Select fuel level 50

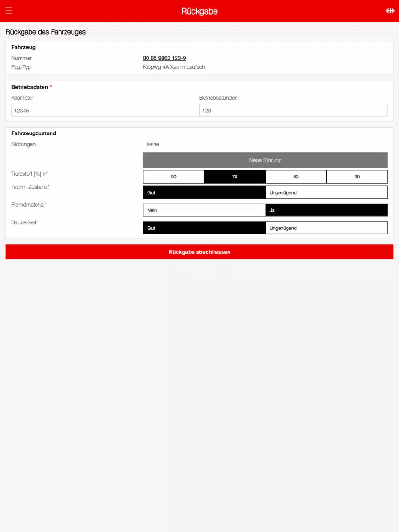[x=296, y=177]
